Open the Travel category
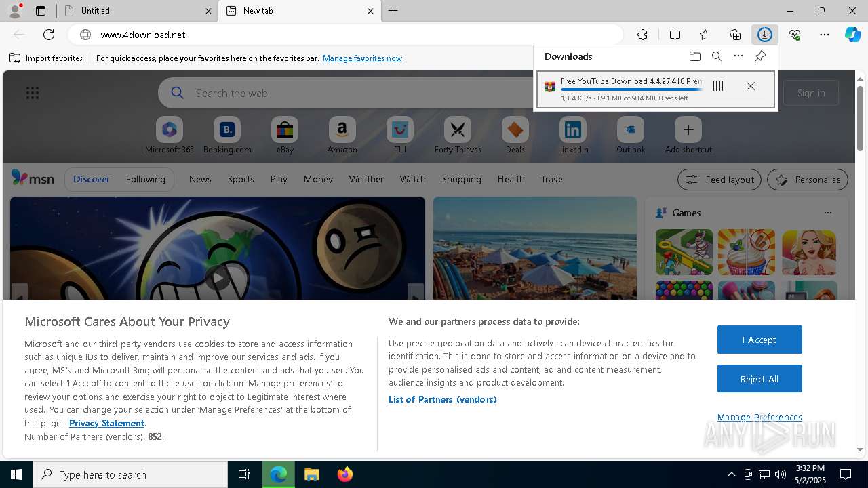The height and width of the screenshot is (488, 868). point(553,179)
